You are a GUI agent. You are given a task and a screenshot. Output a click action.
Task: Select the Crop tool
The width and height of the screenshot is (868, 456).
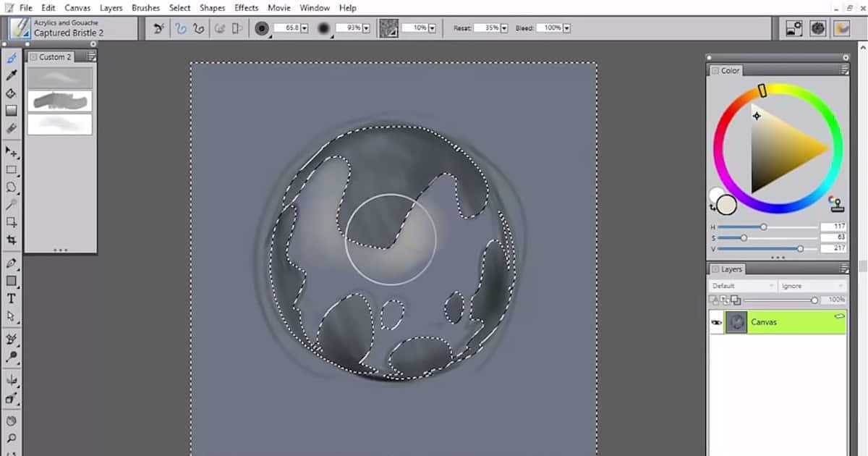coord(12,239)
